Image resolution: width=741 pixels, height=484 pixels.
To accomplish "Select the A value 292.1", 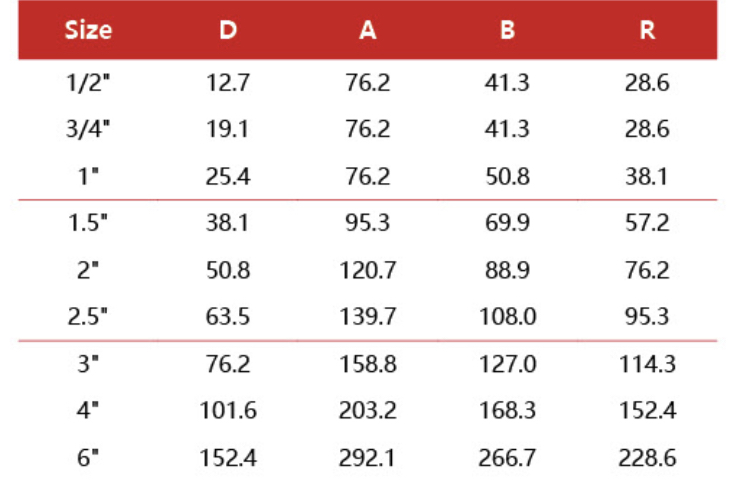I will click(x=368, y=458).
